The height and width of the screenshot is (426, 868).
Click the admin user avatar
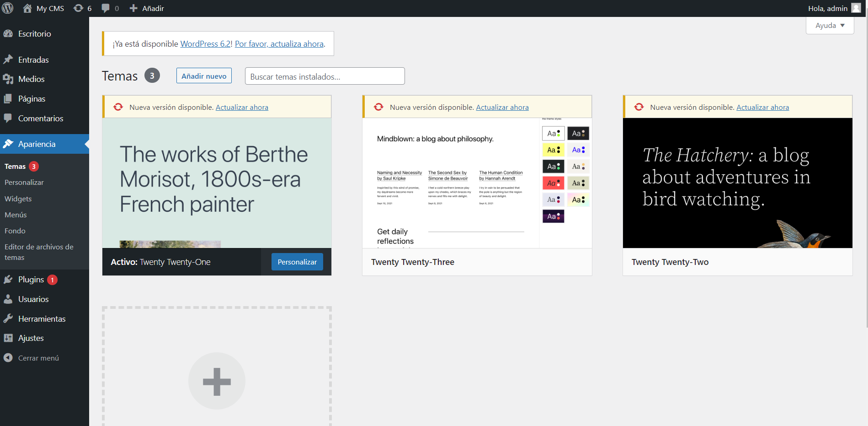pyautogui.click(x=856, y=8)
